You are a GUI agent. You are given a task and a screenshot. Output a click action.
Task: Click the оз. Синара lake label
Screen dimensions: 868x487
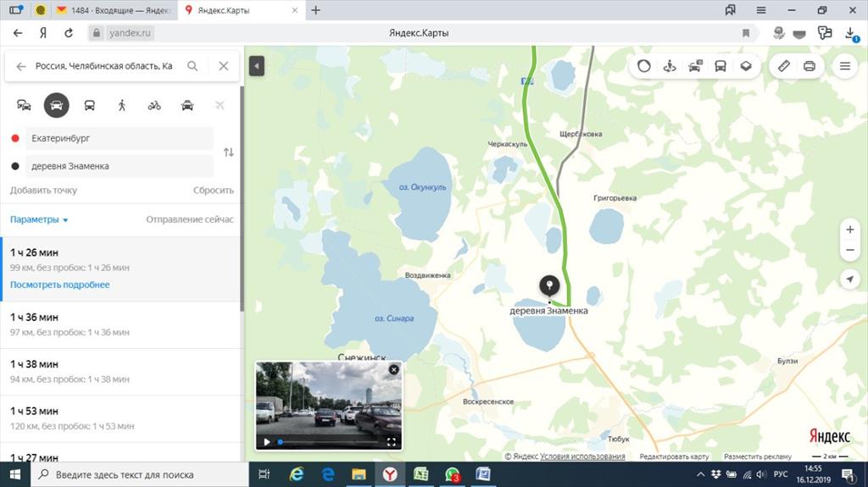(x=394, y=318)
